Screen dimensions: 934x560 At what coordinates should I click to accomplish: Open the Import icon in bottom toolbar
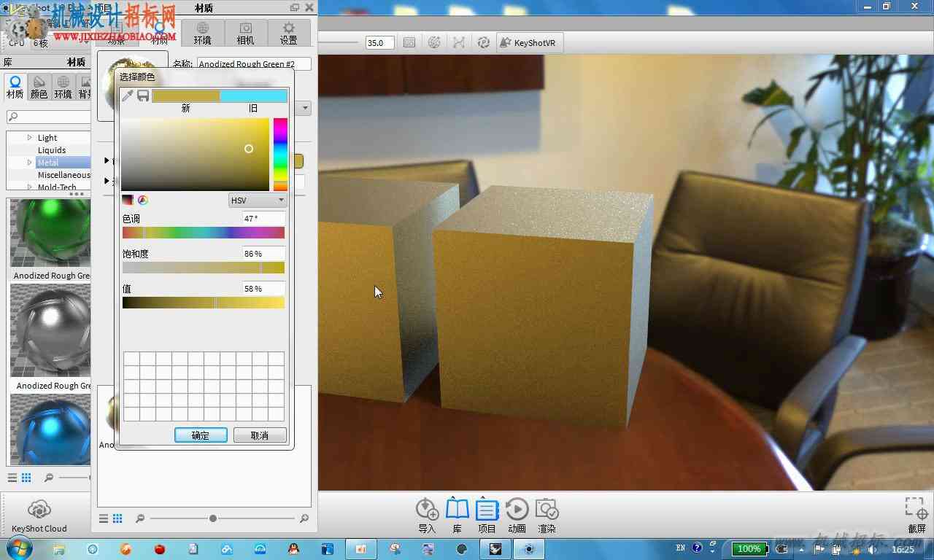[427, 516]
